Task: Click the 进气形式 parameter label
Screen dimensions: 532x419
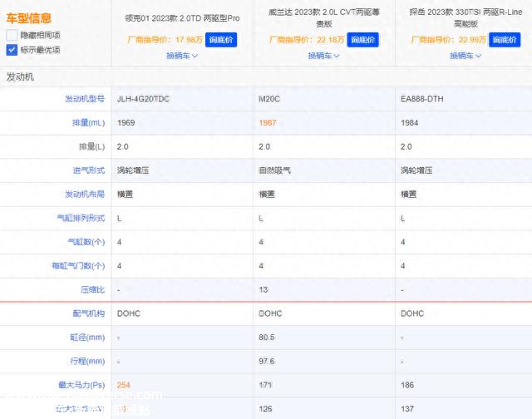Action: (89, 170)
